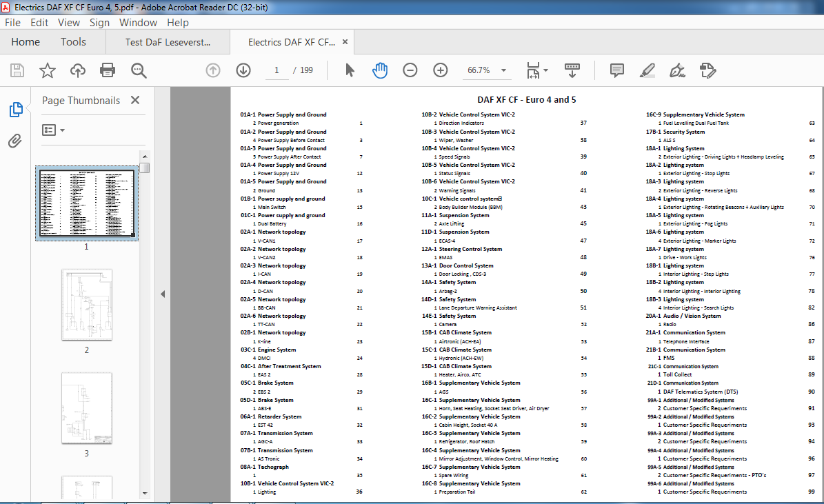
Task: Click 'Lane Departure Warning Assistant' line
Action: pyautogui.click(x=478, y=308)
